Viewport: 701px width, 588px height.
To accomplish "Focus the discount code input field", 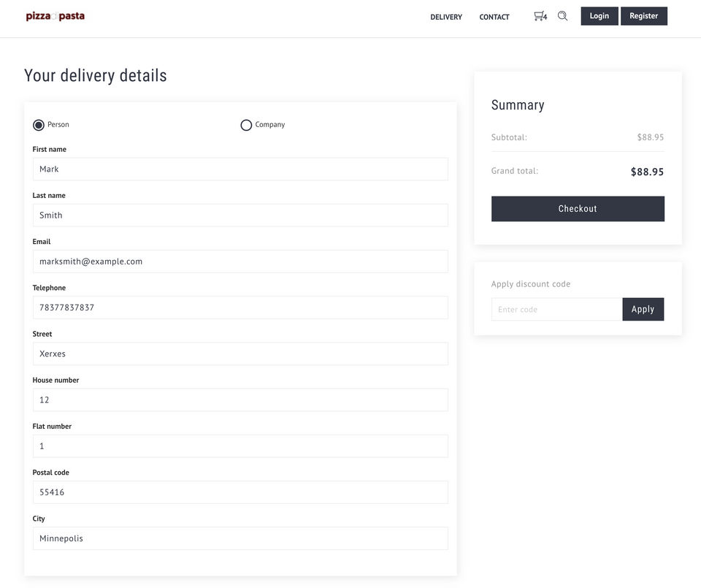I will pos(556,309).
